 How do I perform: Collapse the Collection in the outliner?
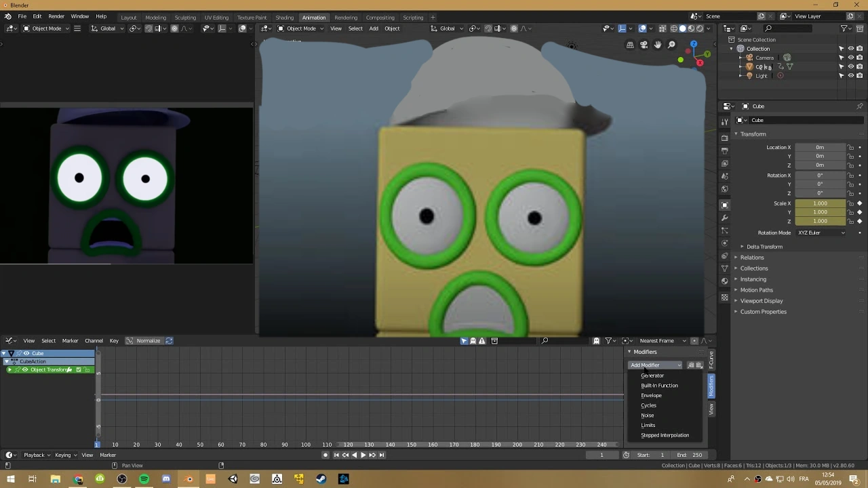pos(732,48)
